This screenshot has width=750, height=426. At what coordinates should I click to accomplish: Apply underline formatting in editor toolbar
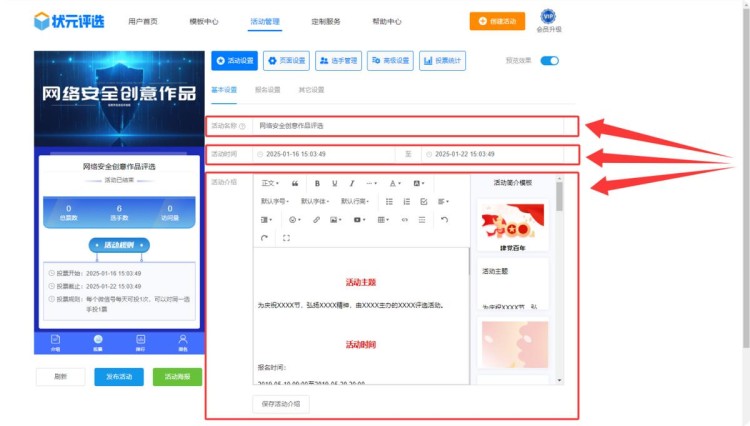pos(335,184)
